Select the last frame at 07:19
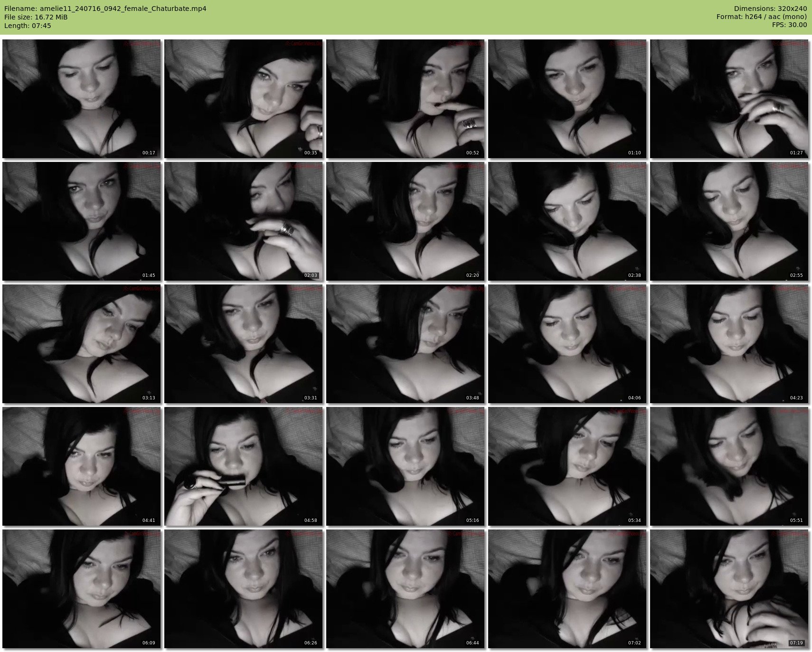The width and height of the screenshot is (812, 652). pyautogui.click(x=729, y=588)
